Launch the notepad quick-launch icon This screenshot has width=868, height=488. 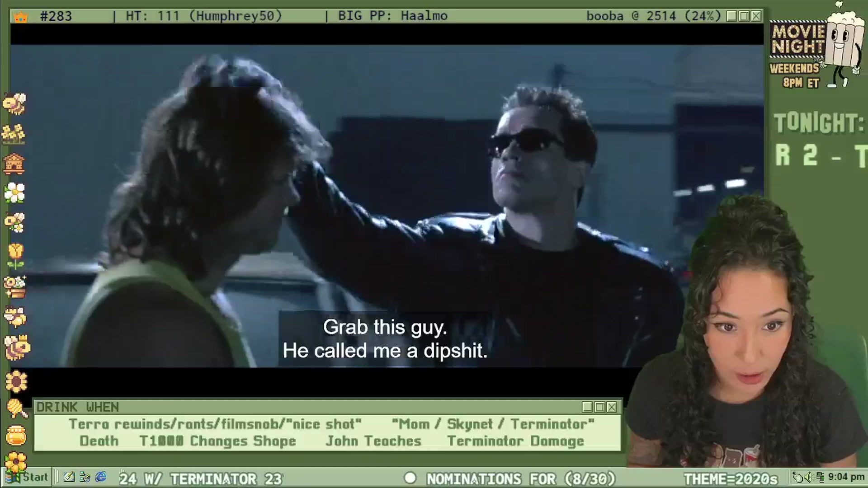click(x=69, y=477)
